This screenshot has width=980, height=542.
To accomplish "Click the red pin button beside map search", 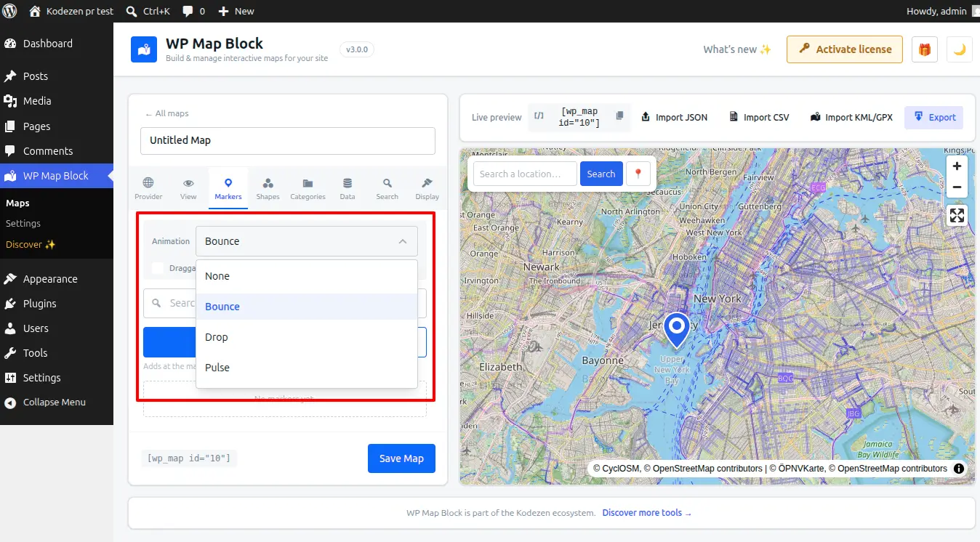I will 638,174.
